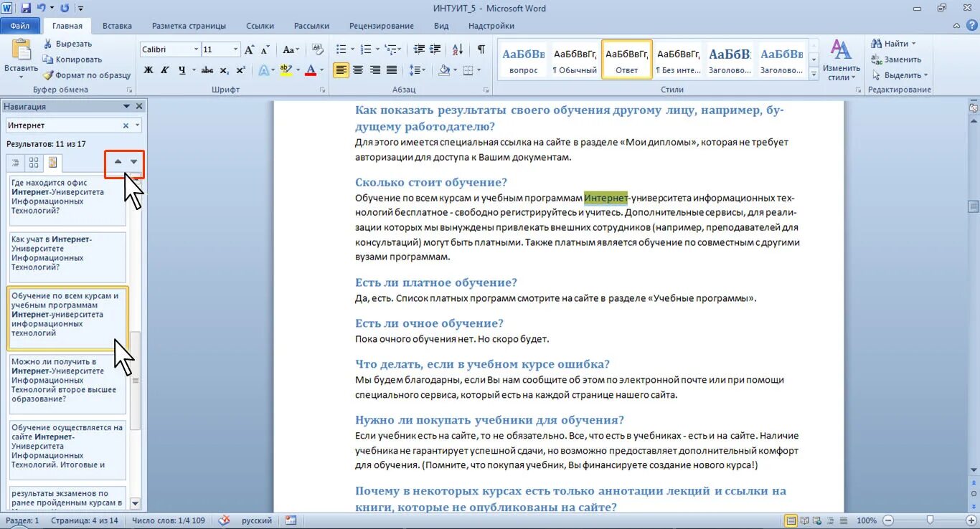Click the Shrink Font icon
This screenshot has width=980, height=529.
coord(265,49)
